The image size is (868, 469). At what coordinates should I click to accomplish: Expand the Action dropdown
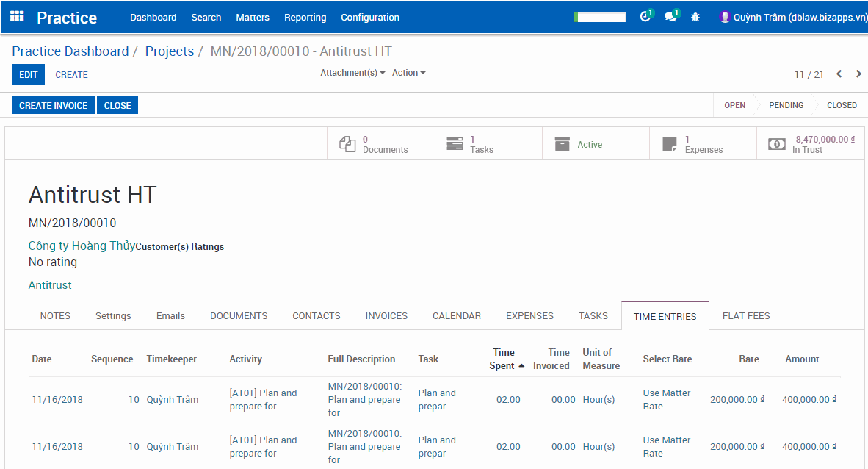click(x=408, y=73)
